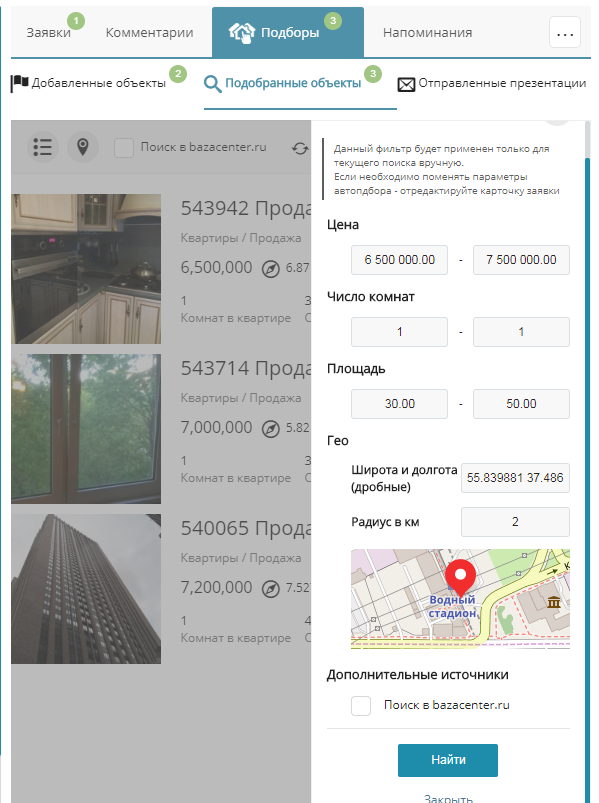Click the latitude and longitude field

click(x=515, y=478)
